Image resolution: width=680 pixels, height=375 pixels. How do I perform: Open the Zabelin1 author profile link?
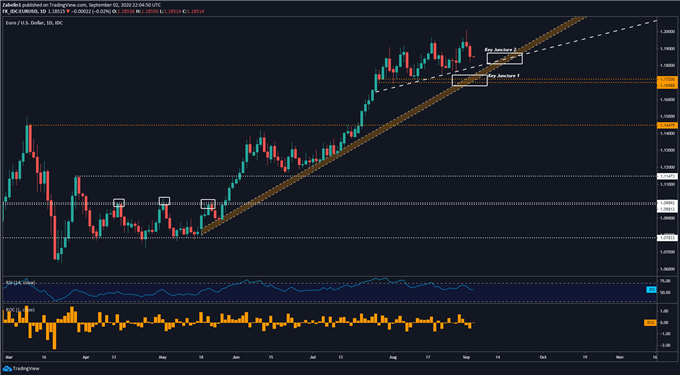10,5
